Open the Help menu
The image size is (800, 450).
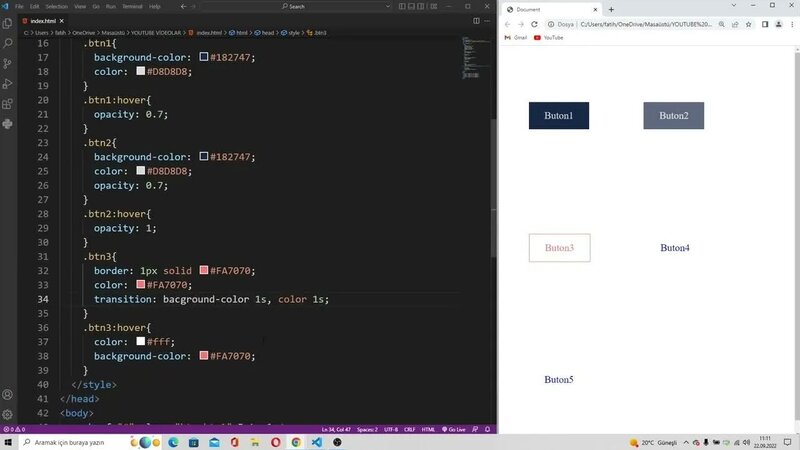155,6
